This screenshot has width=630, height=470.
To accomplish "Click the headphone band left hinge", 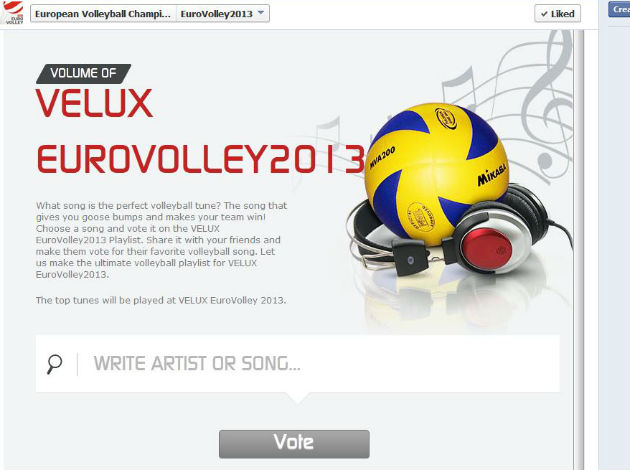I will [x=410, y=258].
